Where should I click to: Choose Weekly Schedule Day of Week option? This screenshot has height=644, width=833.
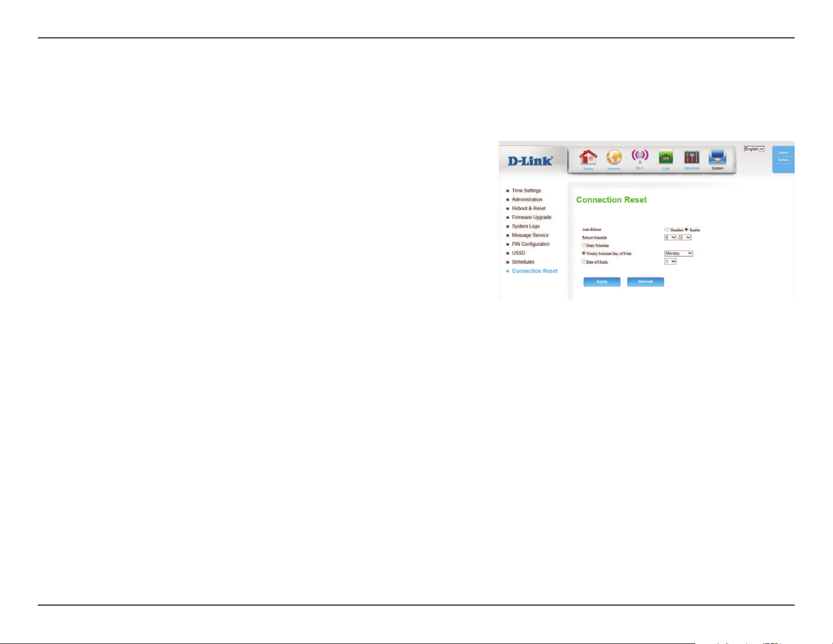tap(583, 253)
